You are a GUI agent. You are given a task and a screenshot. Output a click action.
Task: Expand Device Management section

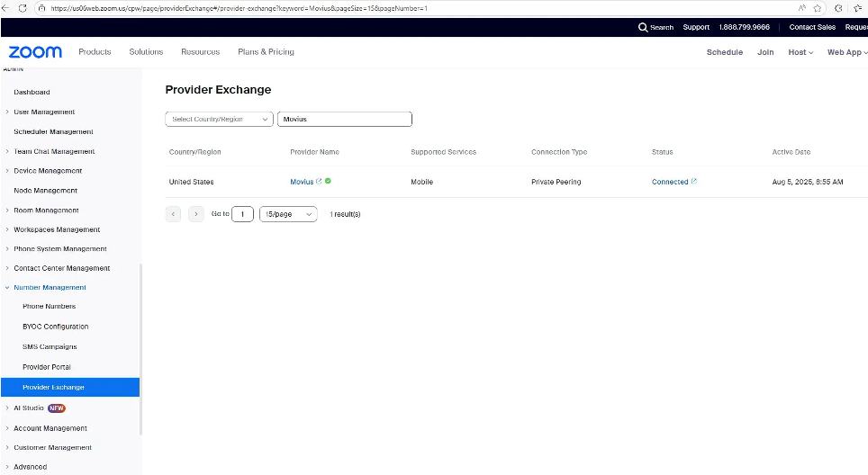point(7,171)
